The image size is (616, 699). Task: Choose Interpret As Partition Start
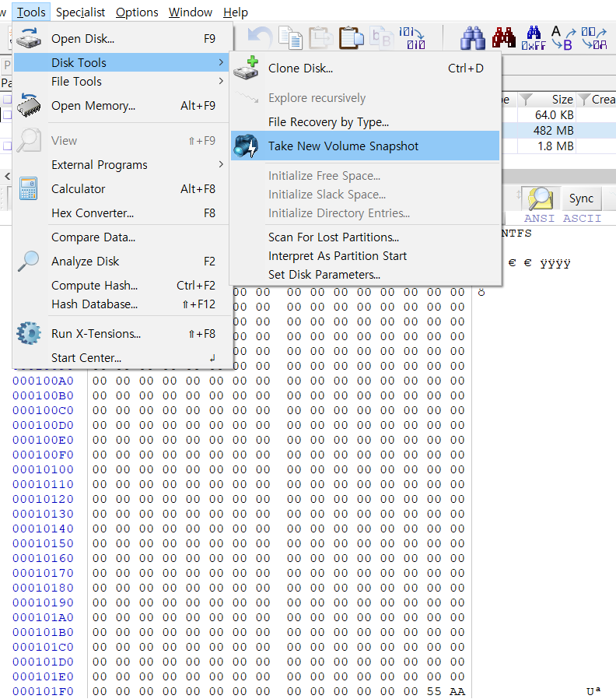point(366,256)
